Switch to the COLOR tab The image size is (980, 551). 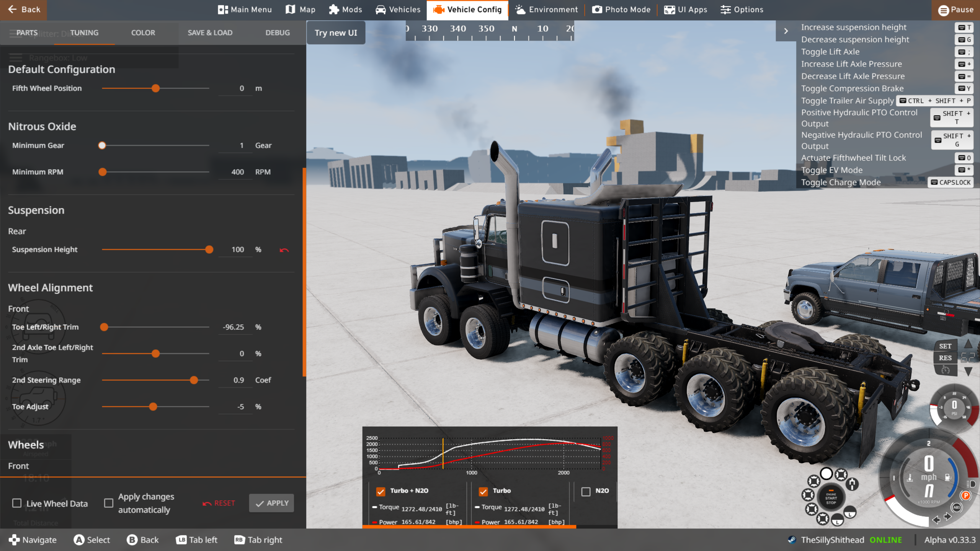[x=143, y=33]
